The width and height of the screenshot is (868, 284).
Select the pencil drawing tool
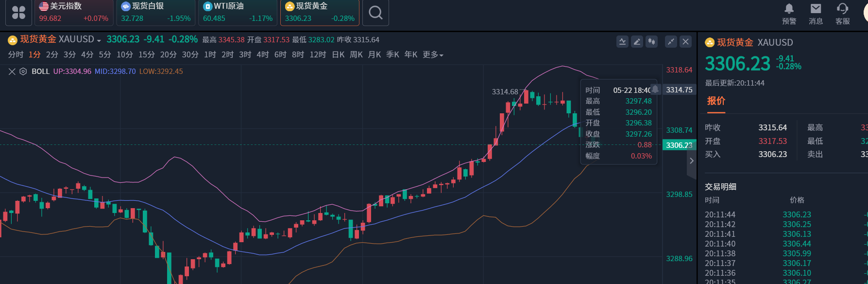pyautogui.click(x=637, y=42)
